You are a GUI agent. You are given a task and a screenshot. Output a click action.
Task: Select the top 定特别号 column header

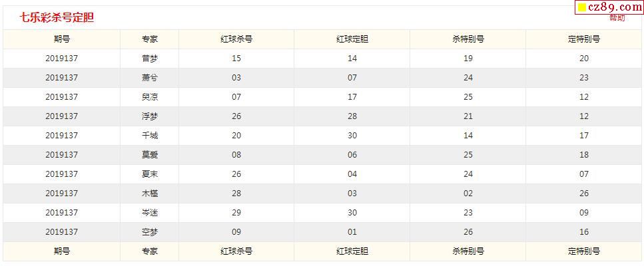pos(583,39)
